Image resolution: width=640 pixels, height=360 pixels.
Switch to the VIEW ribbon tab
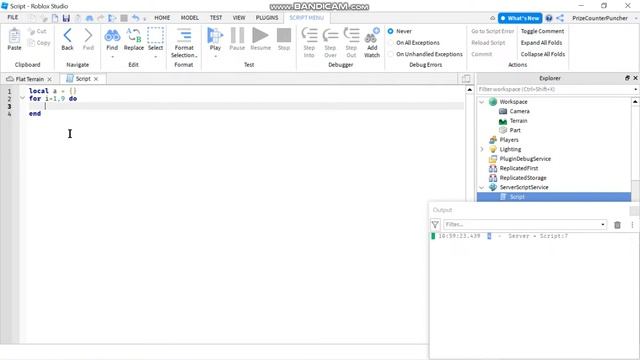pos(239,18)
